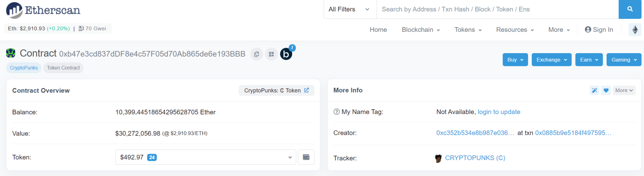The image size is (644, 176).
Task: Click Sign In
Action: click(x=599, y=30)
